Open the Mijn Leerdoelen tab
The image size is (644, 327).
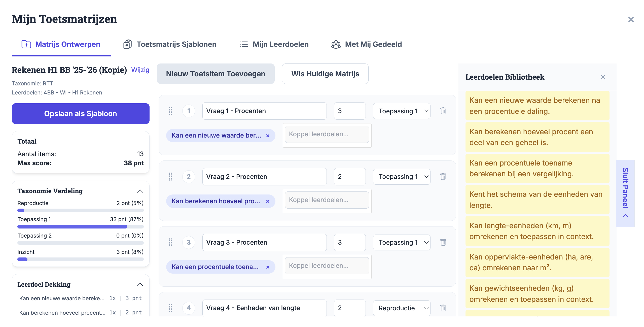pos(280,44)
